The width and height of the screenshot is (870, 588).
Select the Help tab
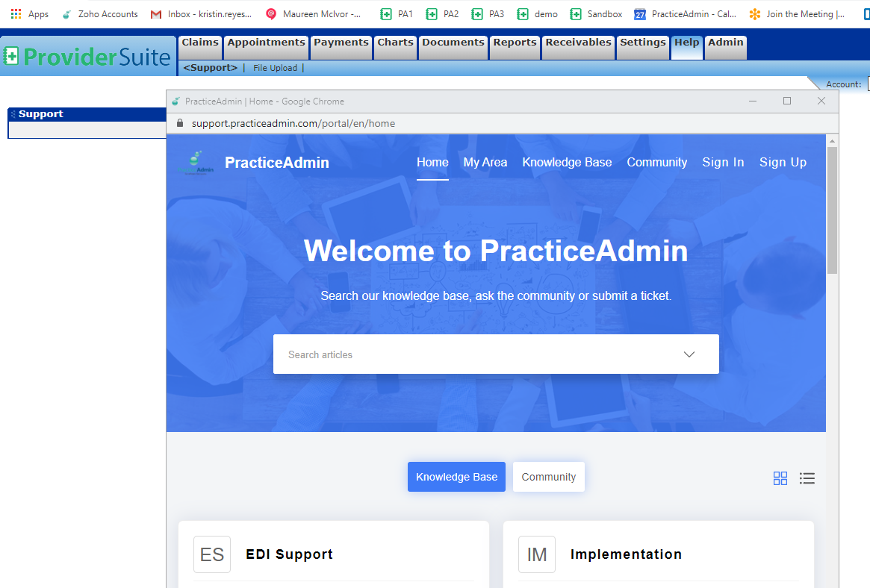[x=687, y=46]
